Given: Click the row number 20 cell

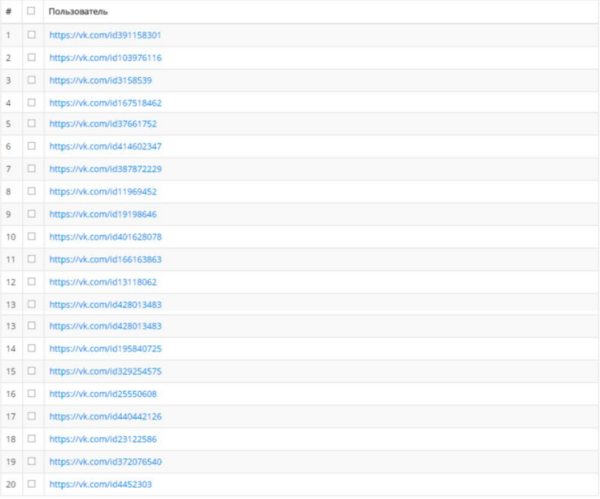Looking at the screenshot, I should (x=11, y=484).
